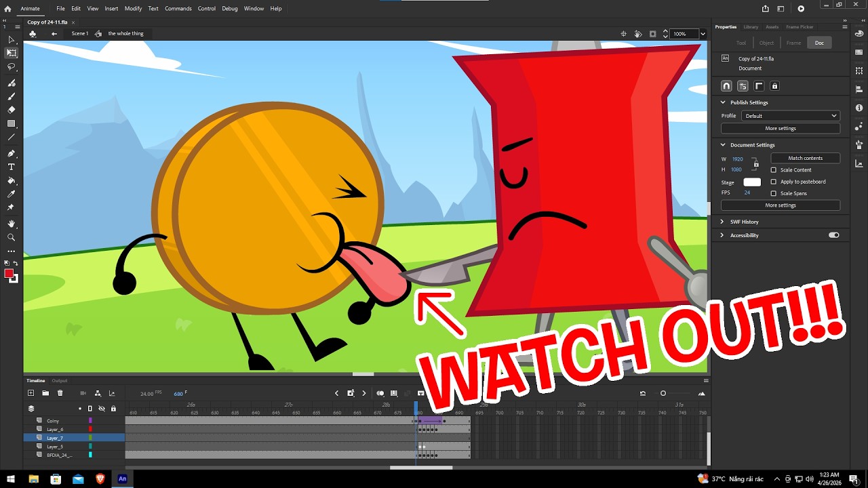This screenshot has width=868, height=488.
Task: Enable the Scale Content checkbox
Action: (x=774, y=170)
